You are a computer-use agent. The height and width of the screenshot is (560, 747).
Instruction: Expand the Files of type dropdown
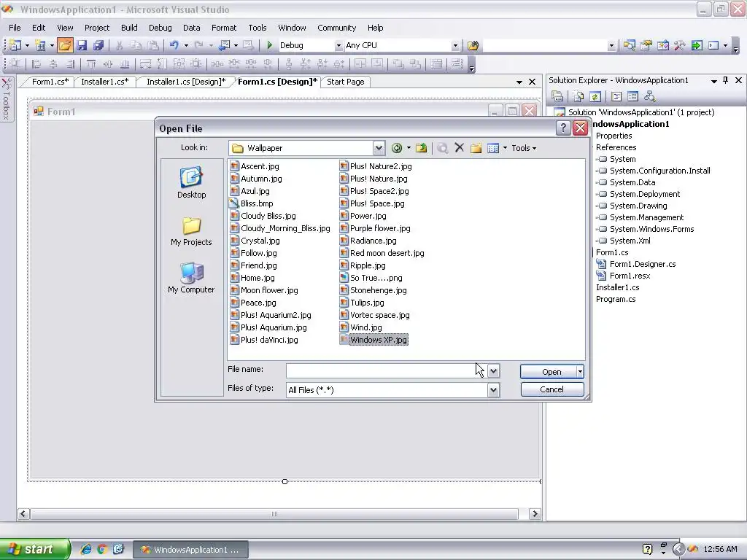pyautogui.click(x=494, y=390)
